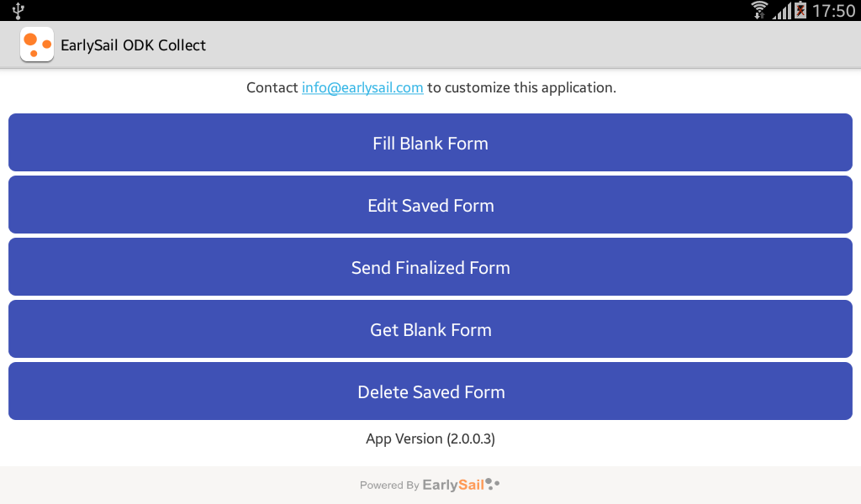The image size is (861, 504).
Task: Tap the "Powered By" footer text
Action: click(389, 486)
